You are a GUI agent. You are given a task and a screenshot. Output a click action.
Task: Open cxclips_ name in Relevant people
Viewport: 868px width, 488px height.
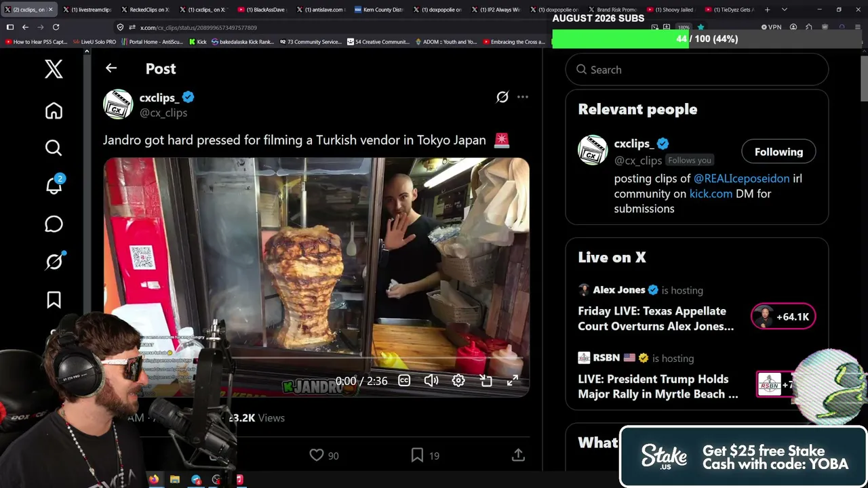pyautogui.click(x=634, y=144)
